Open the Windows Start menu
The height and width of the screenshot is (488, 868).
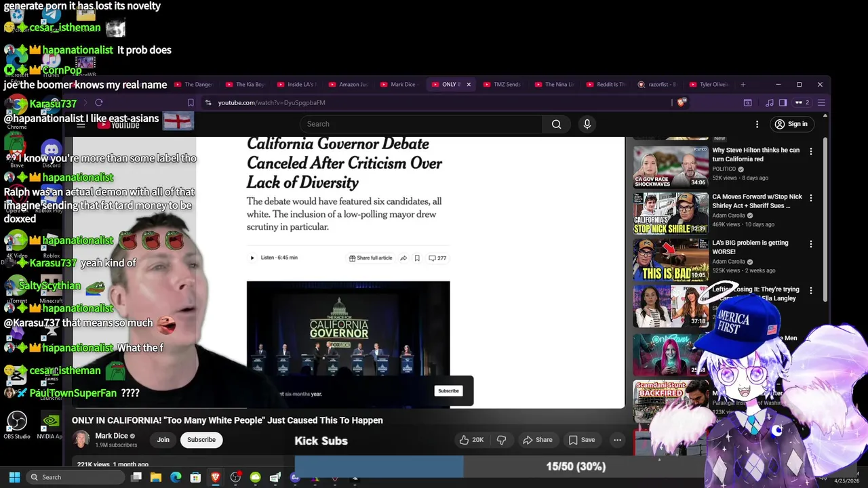pyautogui.click(x=14, y=477)
